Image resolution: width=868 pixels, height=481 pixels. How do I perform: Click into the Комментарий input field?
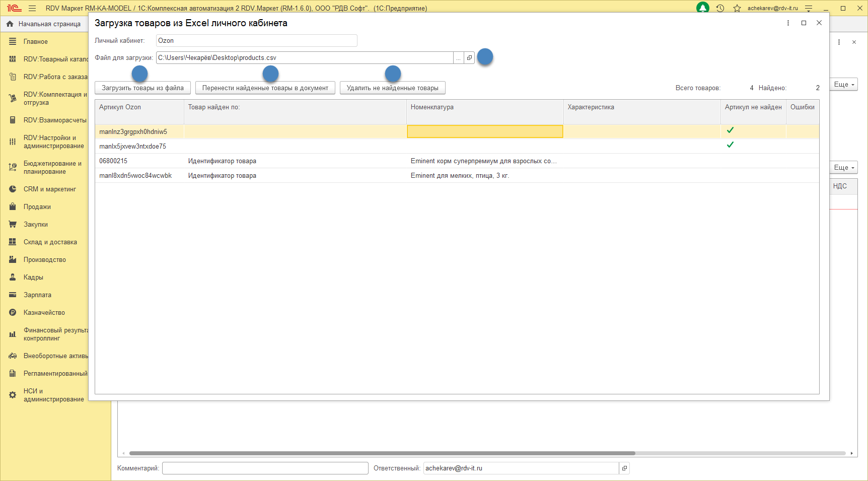[x=265, y=468]
